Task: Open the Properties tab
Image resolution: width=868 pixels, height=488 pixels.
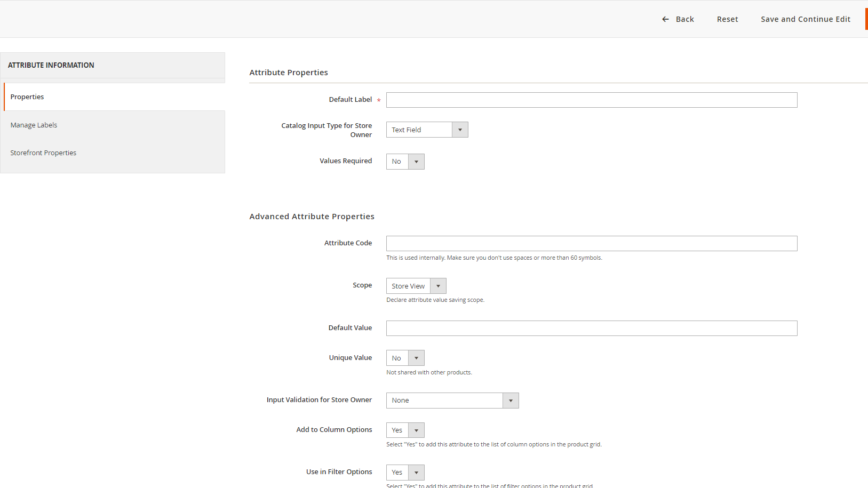Action: [x=114, y=97]
